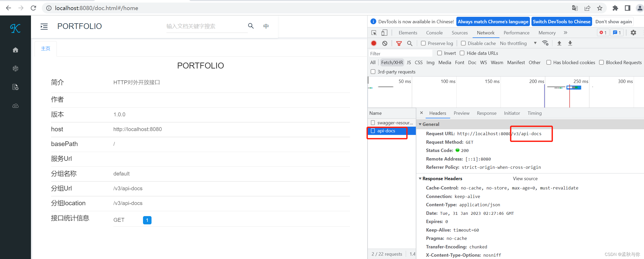Toggle the network filter funnel icon
Image resolution: width=644 pixels, height=259 pixels.
pos(399,43)
